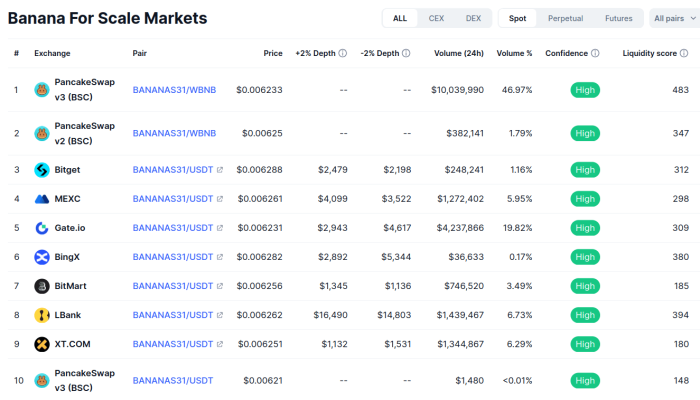Open BANANAS31/WBNB pair on PancakeSwap v2
700x400 pixels.
tap(174, 133)
